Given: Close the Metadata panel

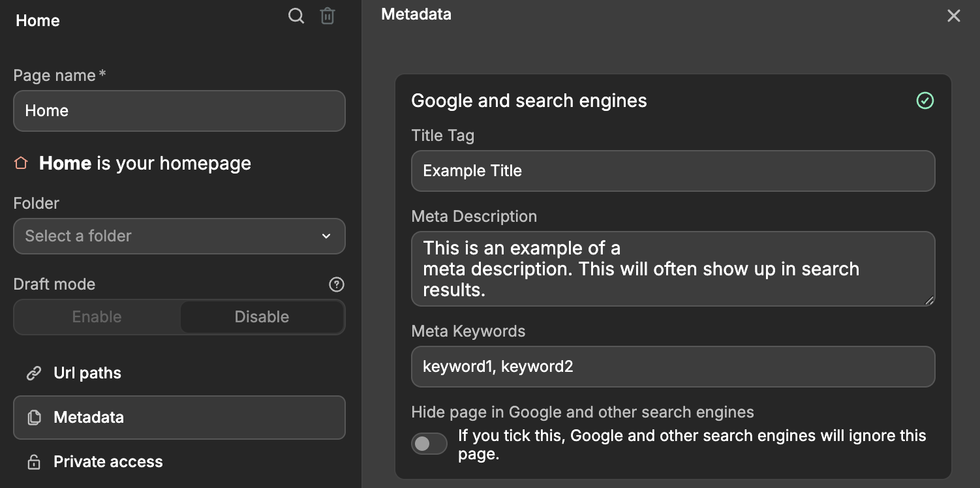Looking at the screenshot, I should (953, 15).
